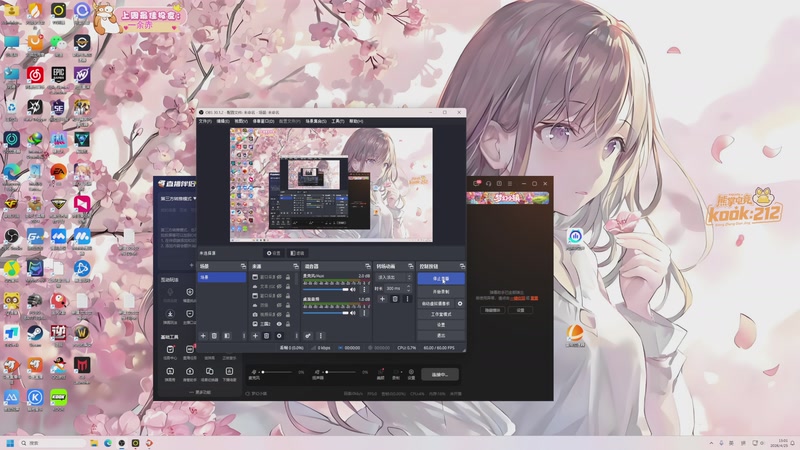Open File Explorer from taskbar
Viewport: 800px width, 450px height.
(94, 443)
